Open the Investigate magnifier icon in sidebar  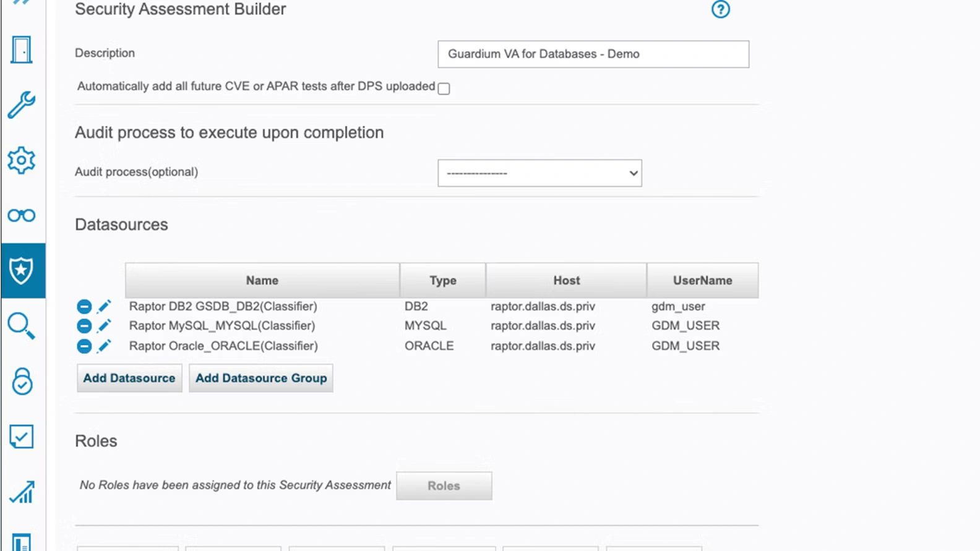click(22, 326)
